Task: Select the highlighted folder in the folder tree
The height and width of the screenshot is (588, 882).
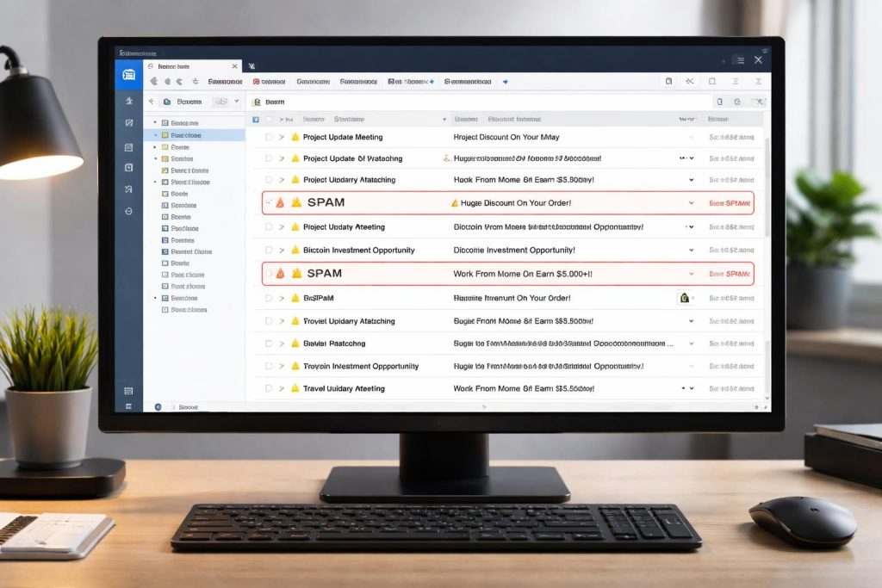Action: click(195, 135)
